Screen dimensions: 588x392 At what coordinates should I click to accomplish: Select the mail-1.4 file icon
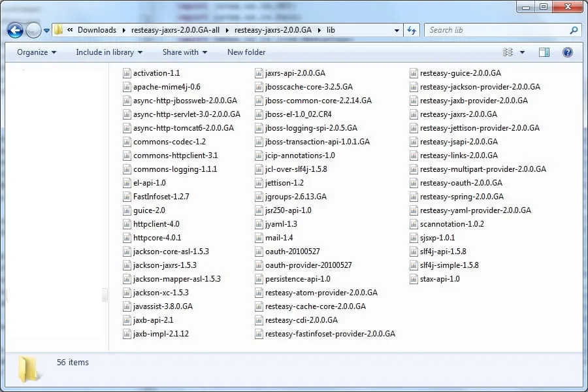coord(259,238)
